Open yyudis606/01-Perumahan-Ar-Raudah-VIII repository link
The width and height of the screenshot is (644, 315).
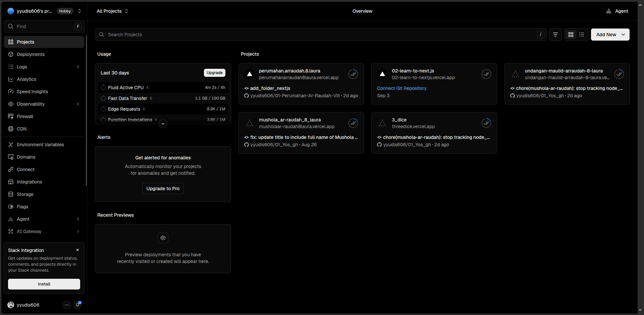[295, 96]
